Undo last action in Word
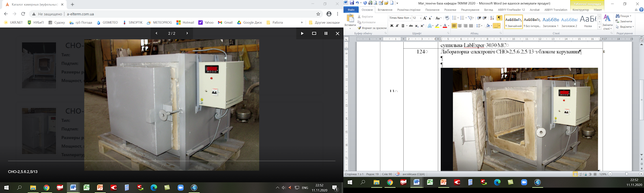Screen dimensions: 644x193 357,3
